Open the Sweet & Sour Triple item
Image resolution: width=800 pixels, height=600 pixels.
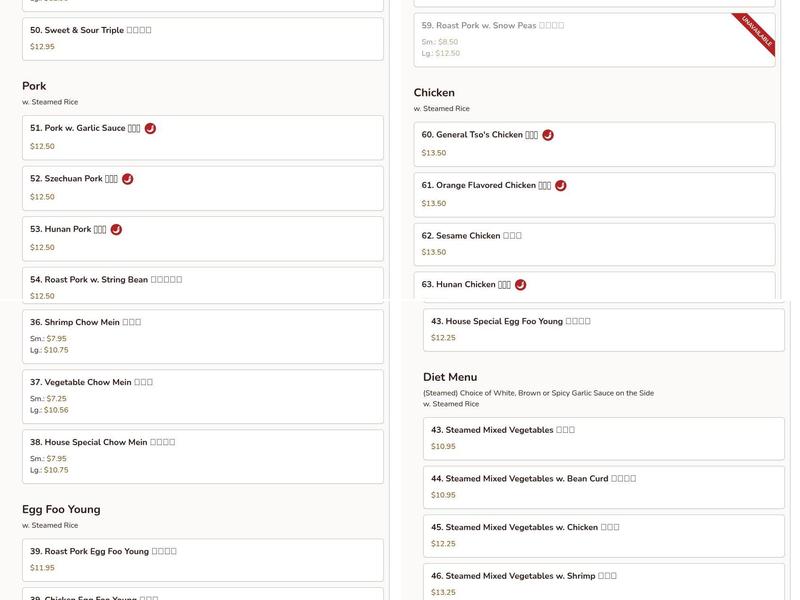tap(202, 38)
